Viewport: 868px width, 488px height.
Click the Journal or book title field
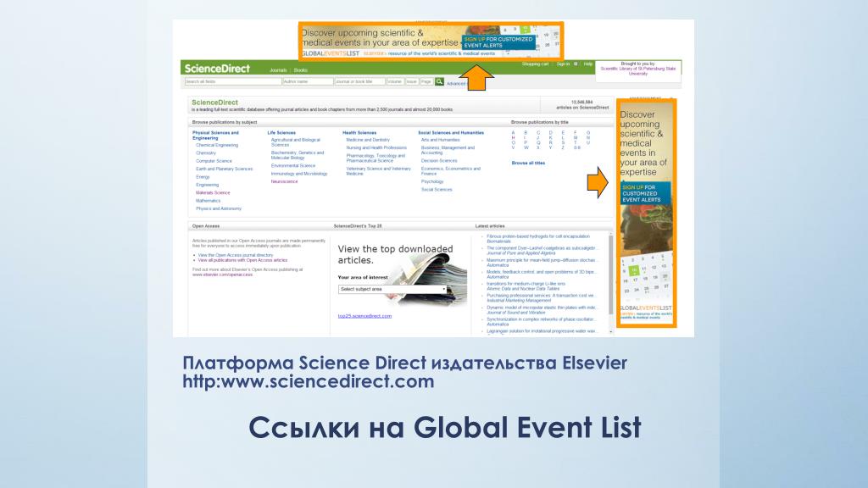click(359, 81)
